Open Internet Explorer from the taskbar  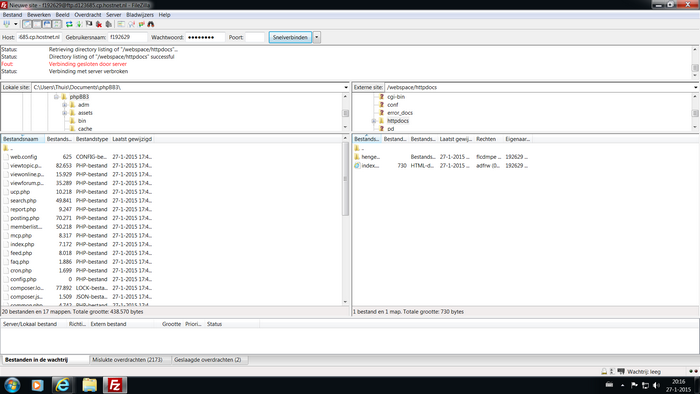pyautogui.click(x=62, y=385)
